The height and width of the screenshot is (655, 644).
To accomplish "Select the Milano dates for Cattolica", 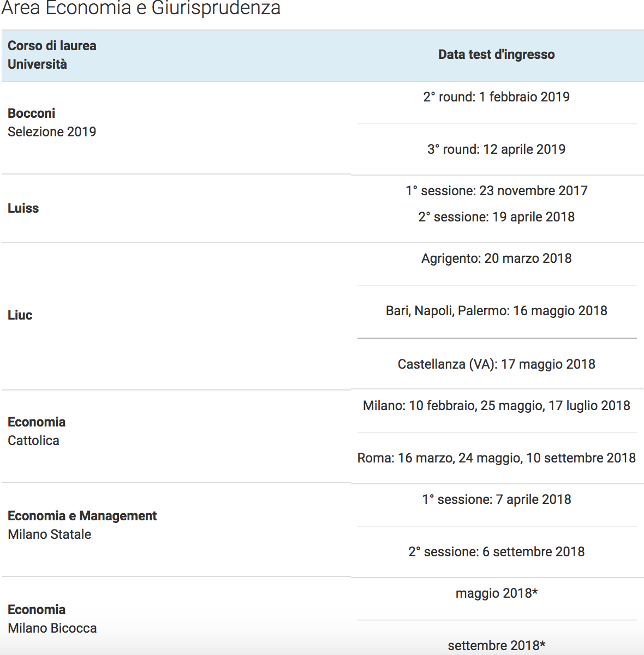I will pos(497,406).
